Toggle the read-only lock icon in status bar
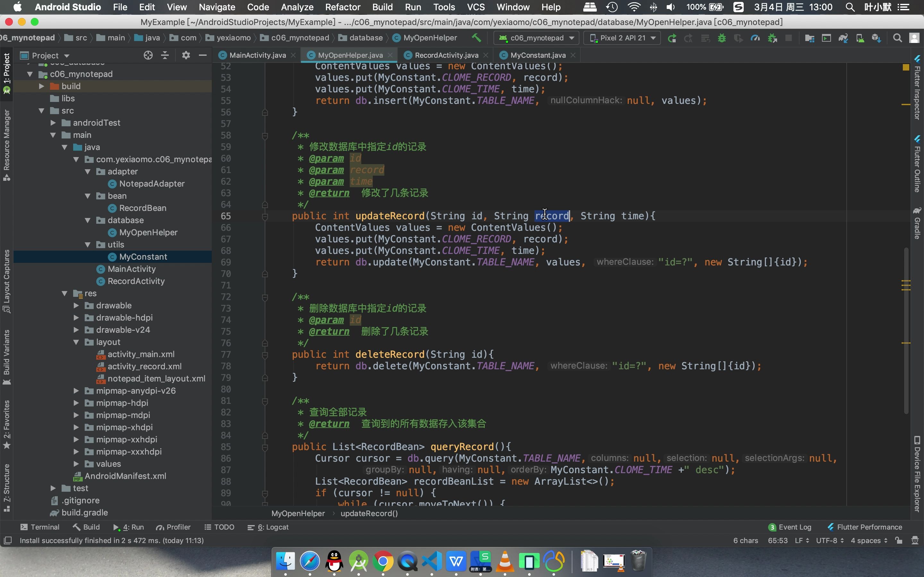The width and height of the screenshot is (924, 577). [899, 540]
